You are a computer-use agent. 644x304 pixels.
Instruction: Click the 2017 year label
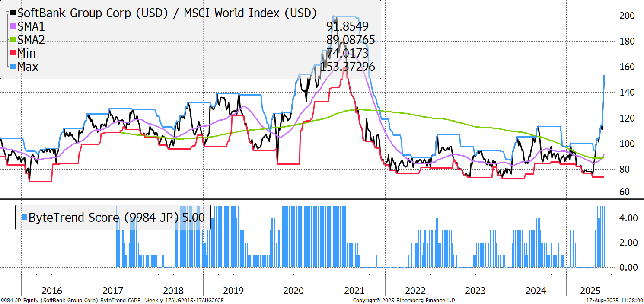click(112, 291)
